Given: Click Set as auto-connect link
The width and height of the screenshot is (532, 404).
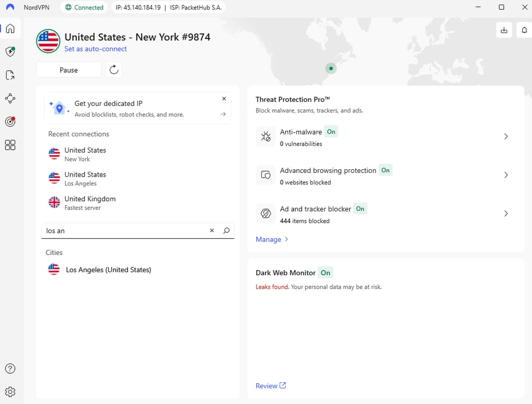Looking at the screenshot, I should tap(96, 49).
